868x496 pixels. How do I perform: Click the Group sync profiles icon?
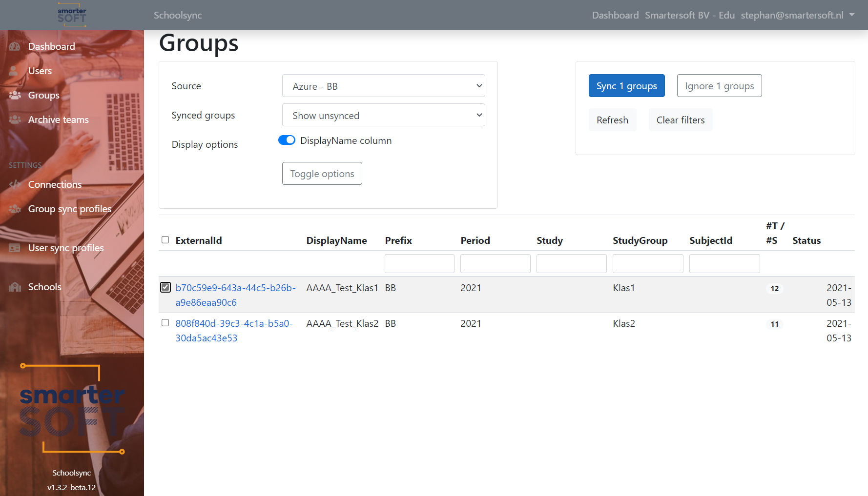[x=15, y=209]
